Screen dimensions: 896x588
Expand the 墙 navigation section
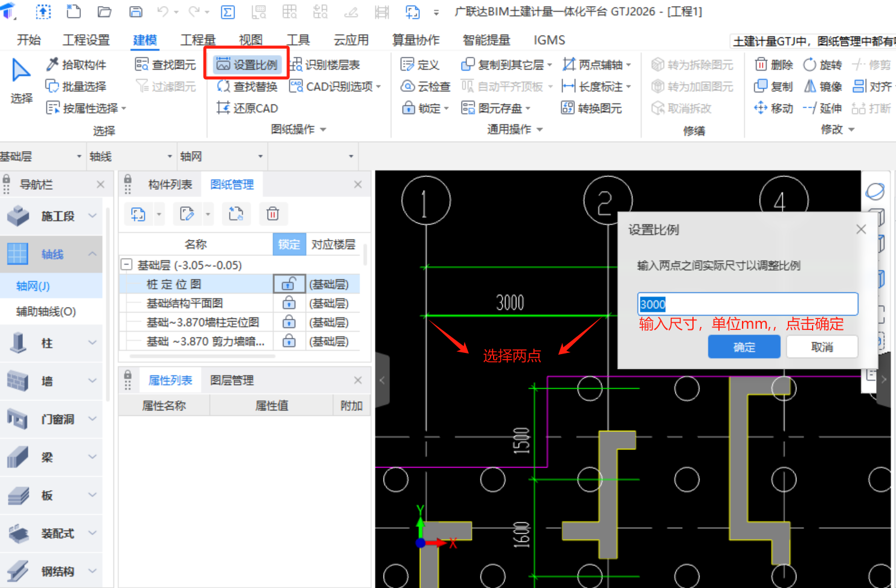coord(92,381)
